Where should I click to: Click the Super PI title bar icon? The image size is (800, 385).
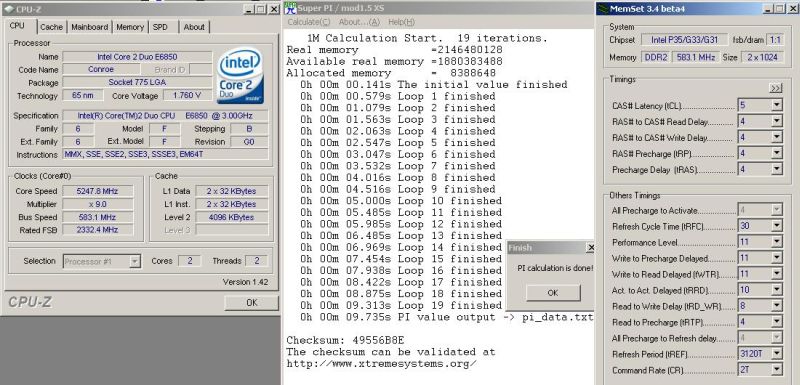[290, 8]
